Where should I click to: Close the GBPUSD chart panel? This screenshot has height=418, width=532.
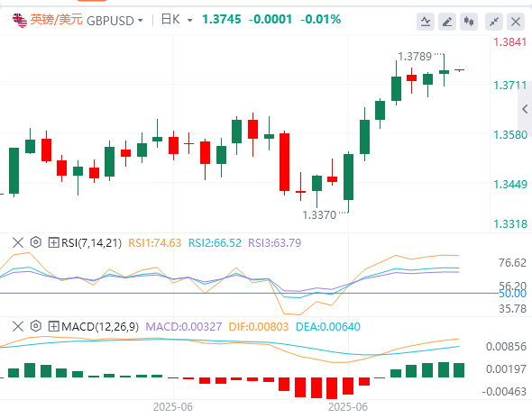tap(516, 22)
